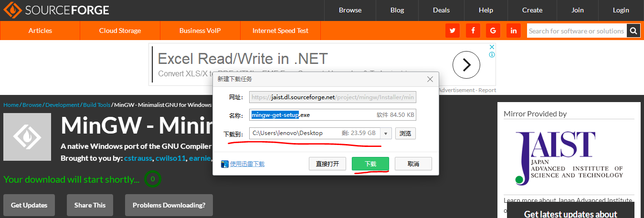Click the AdChoices info icon
644x218 pixels.
492,55
